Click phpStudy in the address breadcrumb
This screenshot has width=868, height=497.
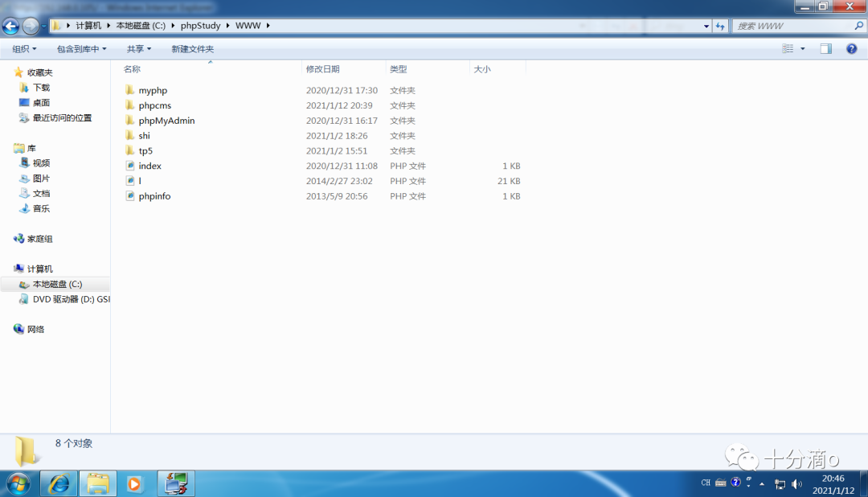[200, 26]
